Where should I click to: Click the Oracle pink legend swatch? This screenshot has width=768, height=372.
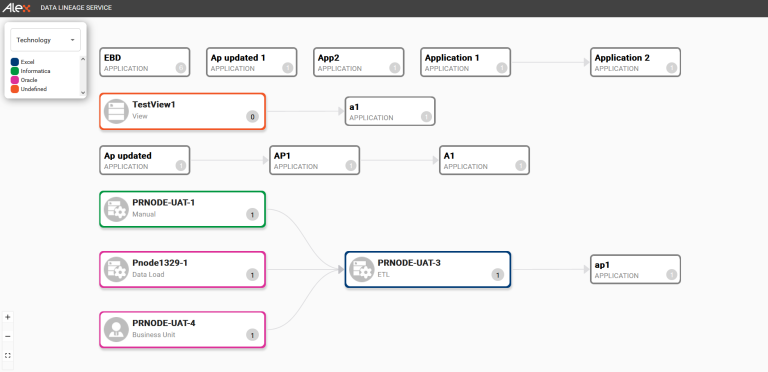(x=15, y=80)
